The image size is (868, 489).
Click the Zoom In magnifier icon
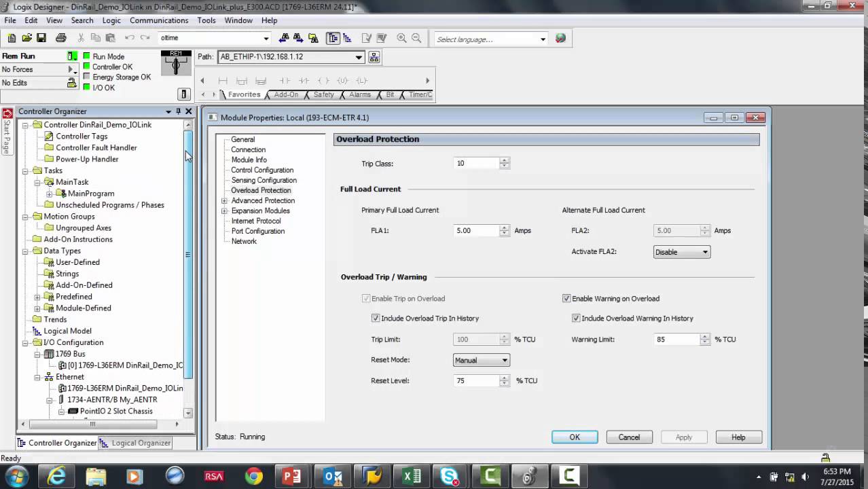(x=401, y=39)
